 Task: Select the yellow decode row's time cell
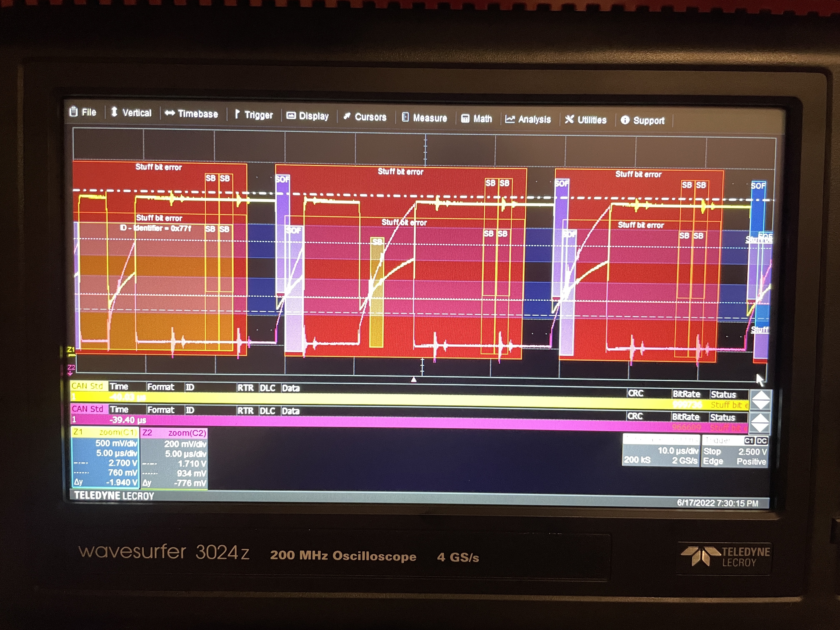127,397
